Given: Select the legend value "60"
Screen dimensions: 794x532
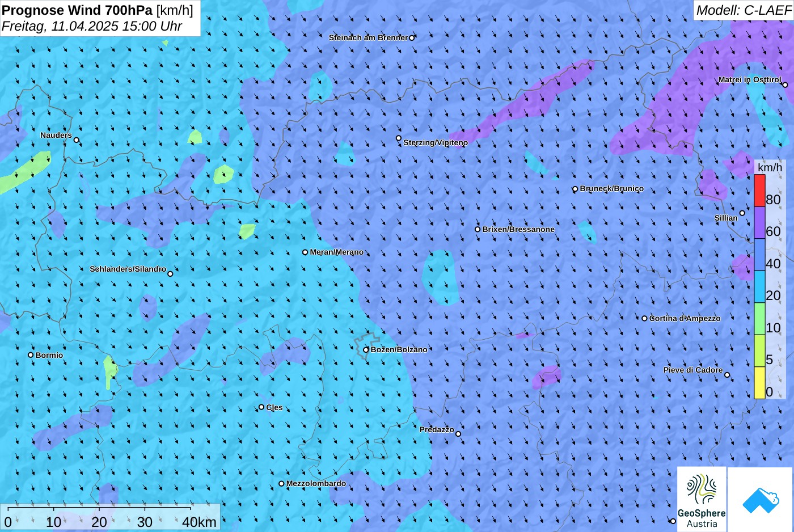Looking at the screenshot, I should click(773, 231).
